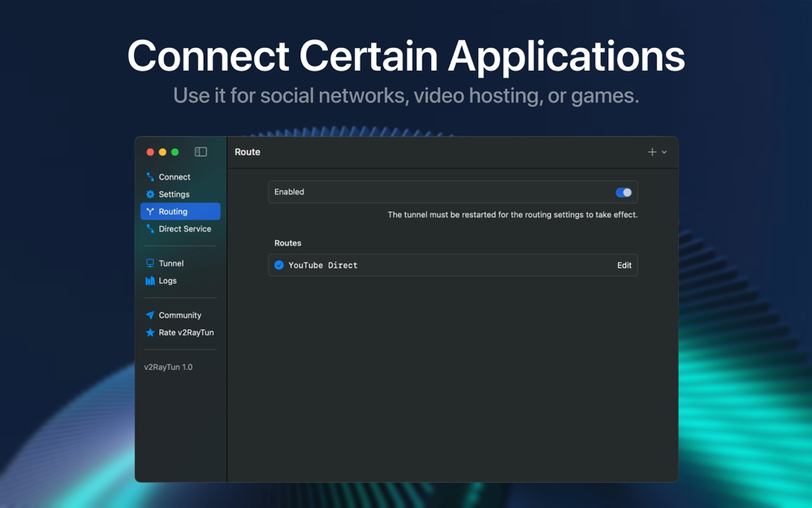Screen dimensions: 812x508
Task: Click the Routes section heading
Action: pyautogui.click(x=288, y=243)
